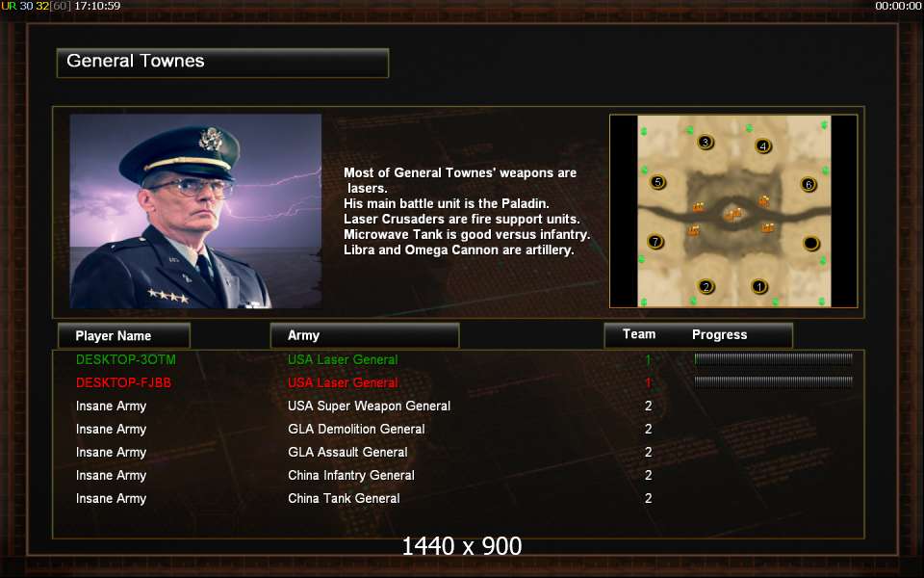Click the Team column header
This screenshot has width=924, height=578.
[x=639, y=334]
